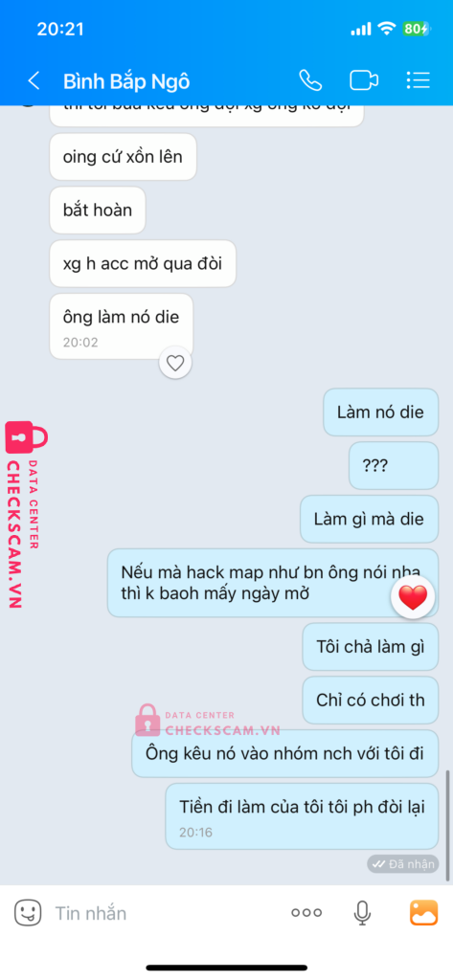
Task: Start a voice call with Bình Bắp Ngô
Action: point(310,80)
